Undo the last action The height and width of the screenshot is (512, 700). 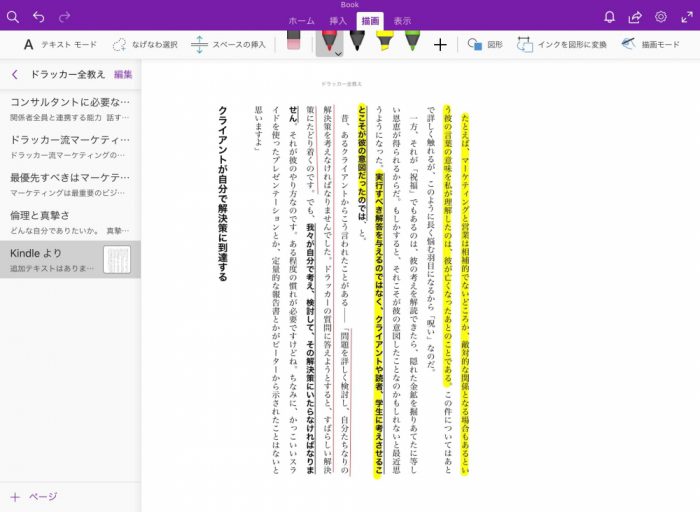(39, 17)
